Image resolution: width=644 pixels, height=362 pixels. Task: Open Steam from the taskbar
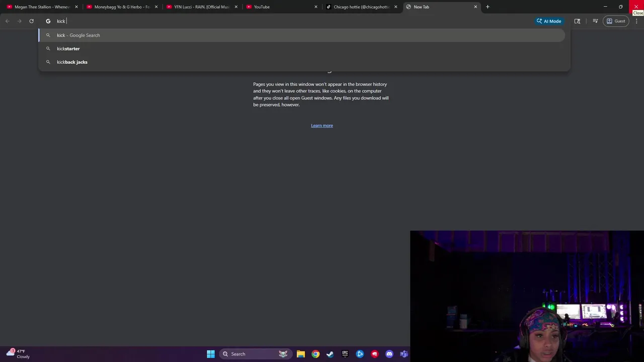pos(330,354)
